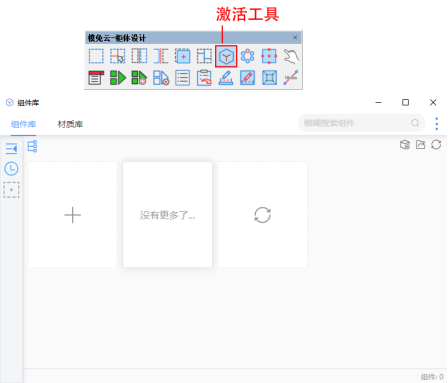
Task: Click the dashed plus box sidebar icon
Action: pyautogui.click(x=11, y=190)
